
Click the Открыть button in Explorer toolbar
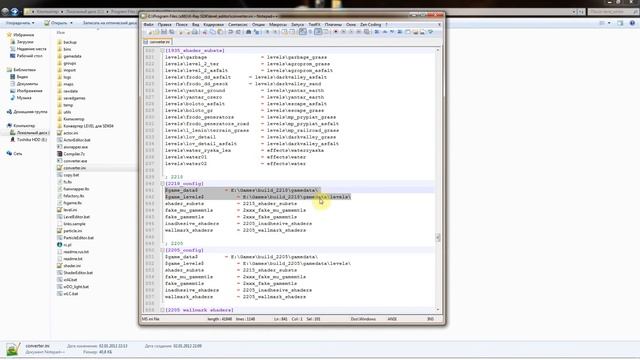pyautogui.click(x=56, y=23)
